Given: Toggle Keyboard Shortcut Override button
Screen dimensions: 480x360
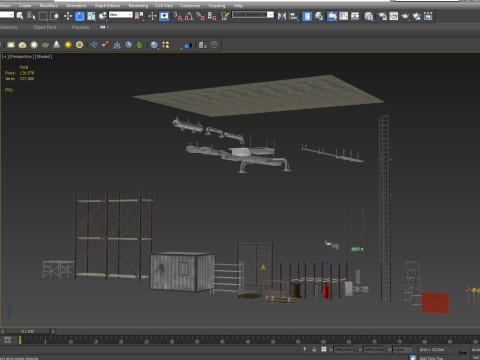Looking at the screenshot, I should tap(164, 16).
